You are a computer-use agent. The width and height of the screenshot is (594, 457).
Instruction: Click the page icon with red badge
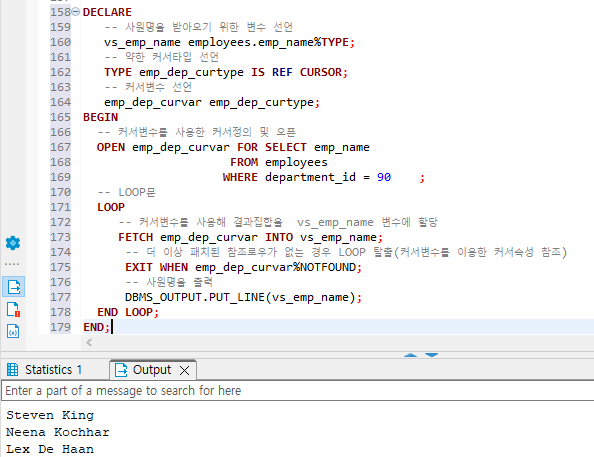(14, 309)
